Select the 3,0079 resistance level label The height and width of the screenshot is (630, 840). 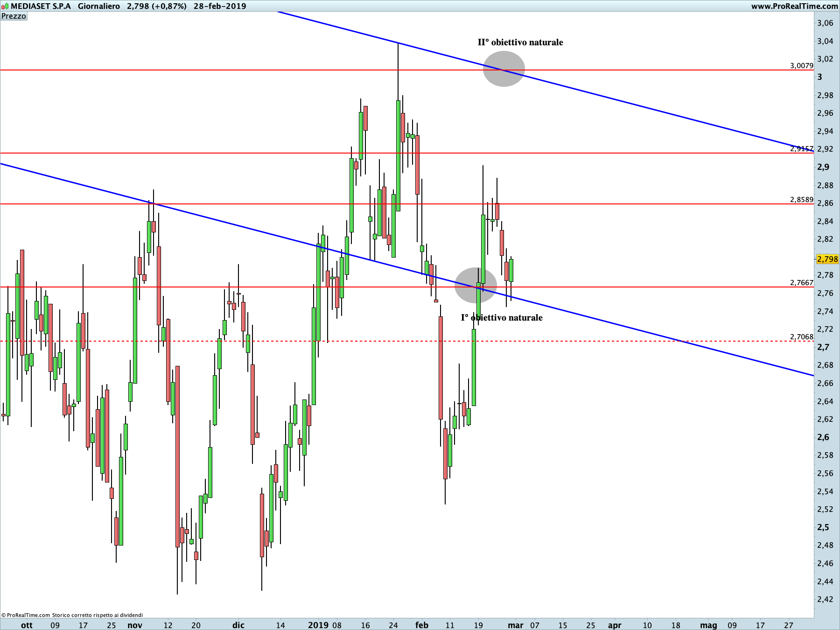click(801, 65)
